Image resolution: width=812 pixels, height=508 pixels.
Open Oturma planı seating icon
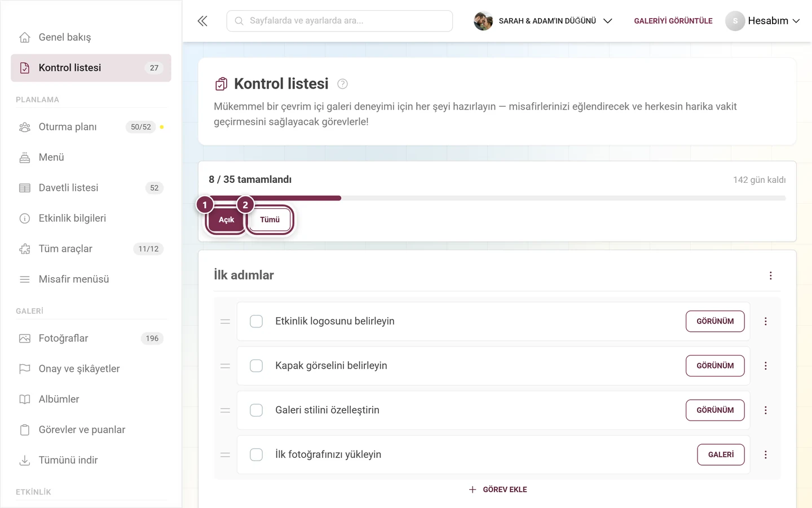25,127
